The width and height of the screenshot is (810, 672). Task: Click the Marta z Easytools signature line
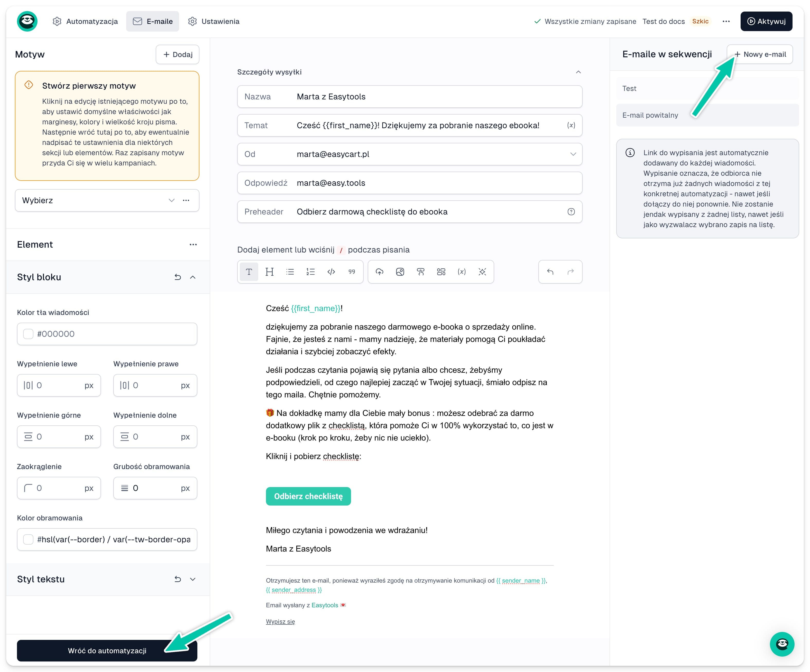pyautogui.click(x=298, y=549)
